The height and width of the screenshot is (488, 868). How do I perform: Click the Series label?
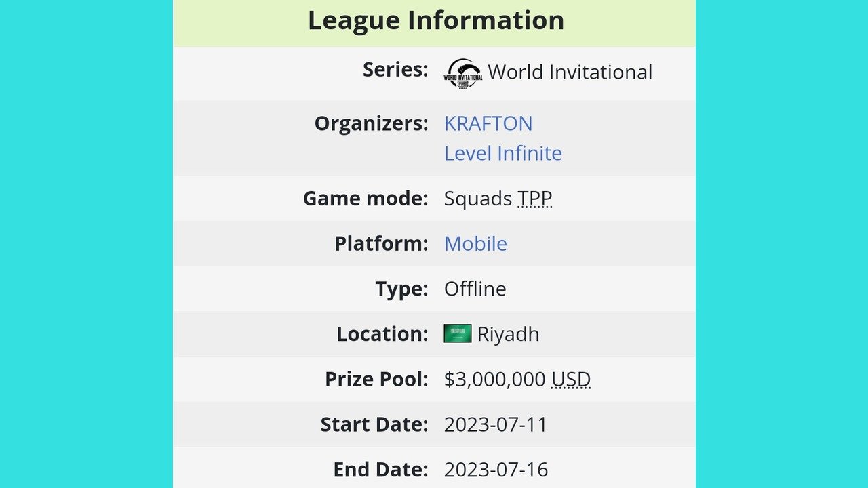pyautogui.click(x=396, y=69)
